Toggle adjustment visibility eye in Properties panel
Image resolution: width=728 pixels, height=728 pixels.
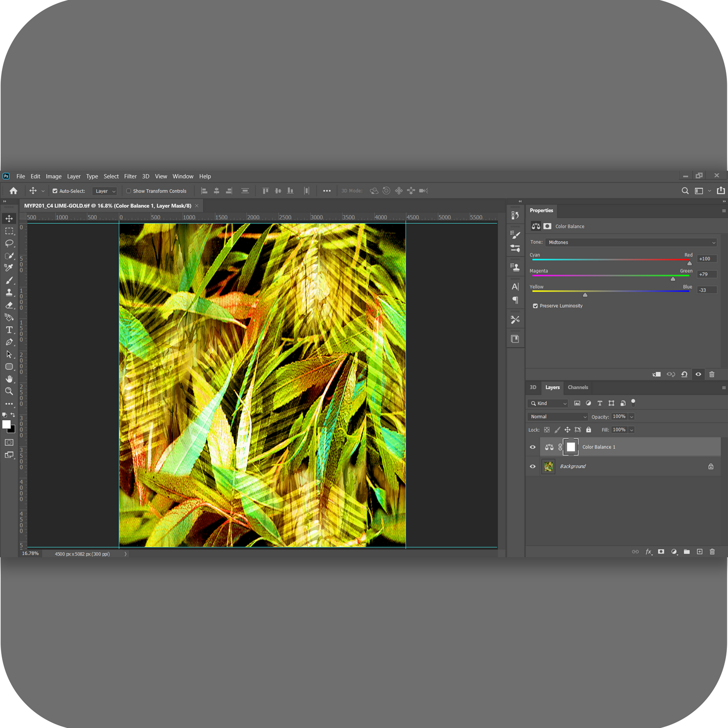click(698, 374)
